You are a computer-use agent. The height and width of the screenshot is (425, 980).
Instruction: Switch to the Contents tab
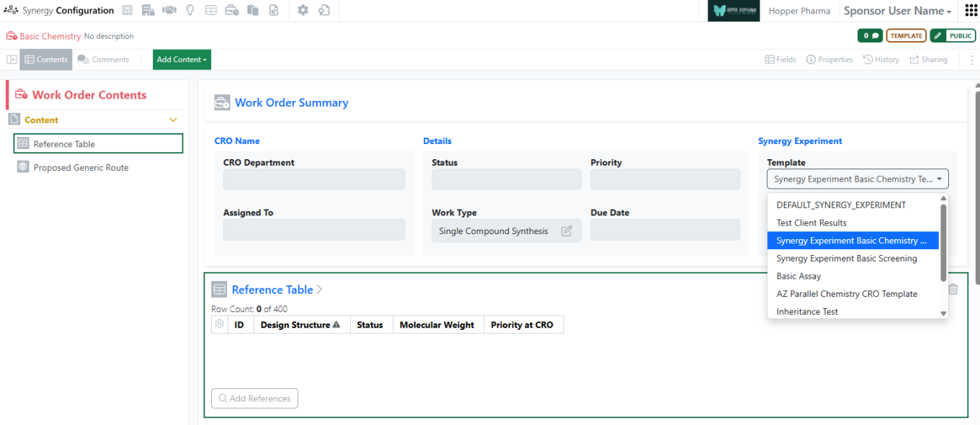coord(46,60)
